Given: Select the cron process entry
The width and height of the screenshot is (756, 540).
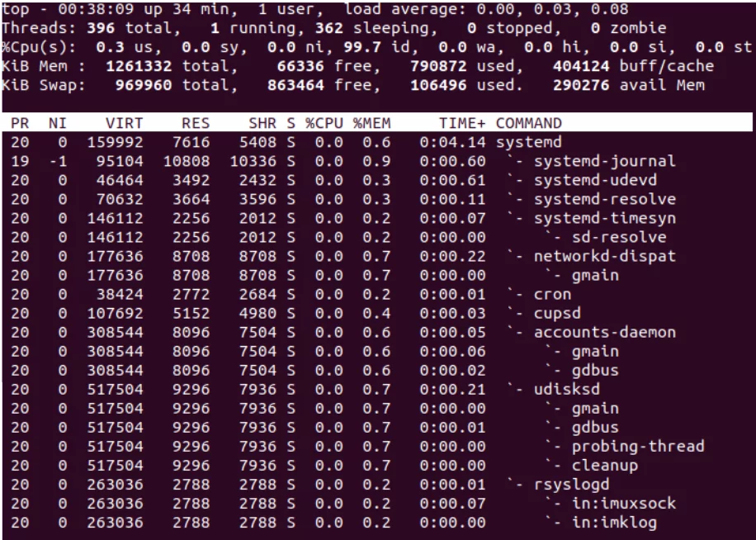Looking at the screenshot, I should click(552, 294).
